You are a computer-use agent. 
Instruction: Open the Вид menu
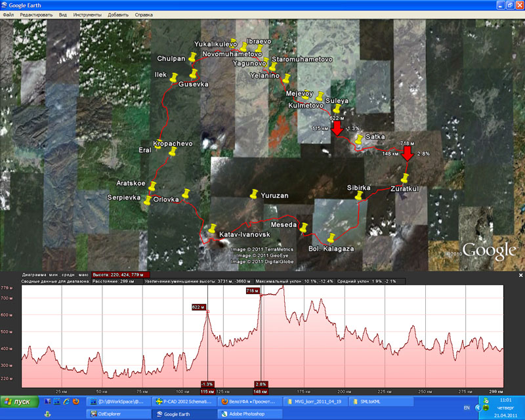coord(63,14)
